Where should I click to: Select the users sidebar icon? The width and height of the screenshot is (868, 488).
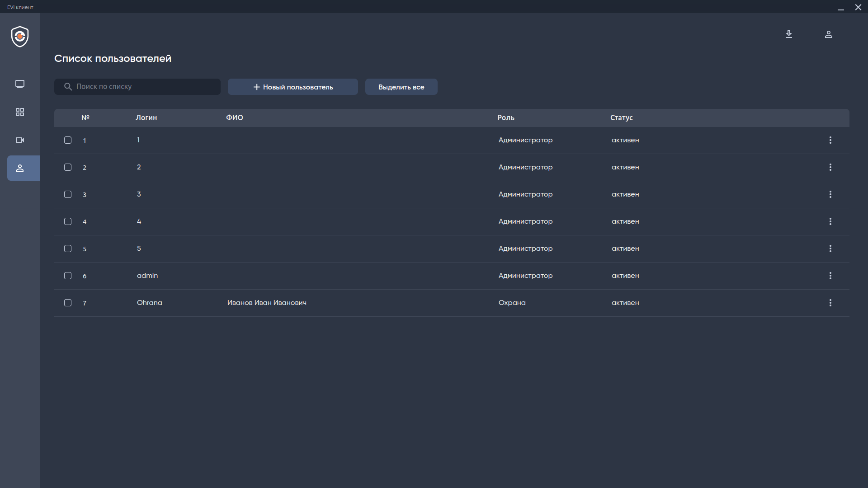click(x=20, y=168)
